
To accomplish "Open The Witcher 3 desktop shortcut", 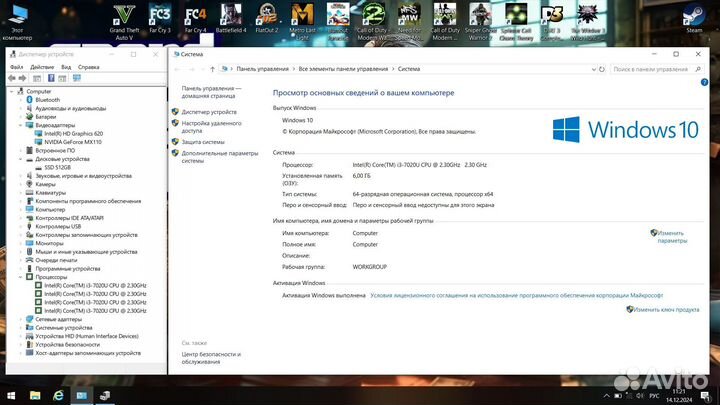I will (x=588, y=22).
